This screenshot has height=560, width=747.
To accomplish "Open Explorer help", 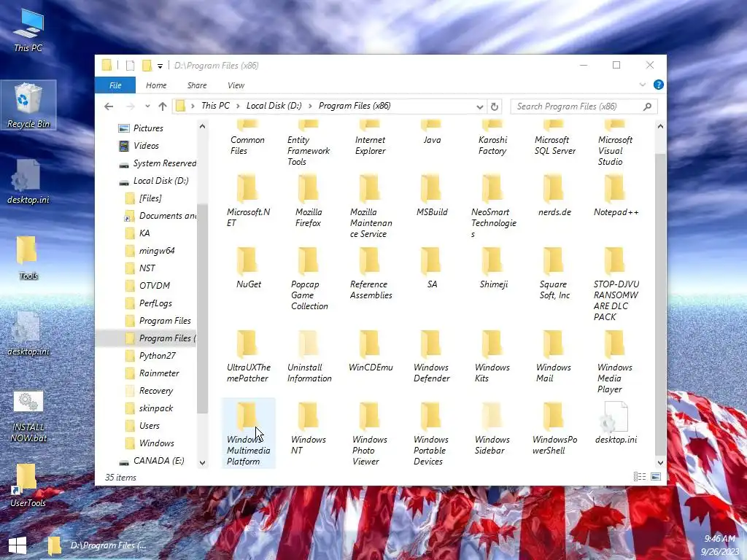I will 659,85.
